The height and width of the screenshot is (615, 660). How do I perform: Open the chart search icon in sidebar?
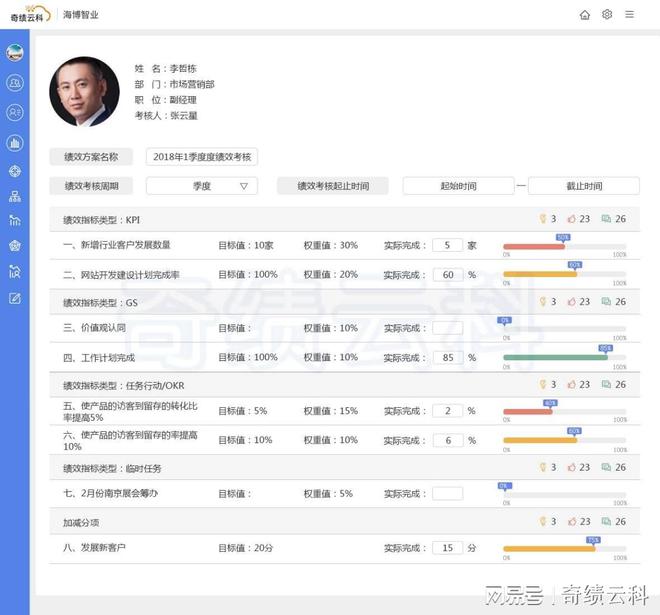click(x=15, y=272)
